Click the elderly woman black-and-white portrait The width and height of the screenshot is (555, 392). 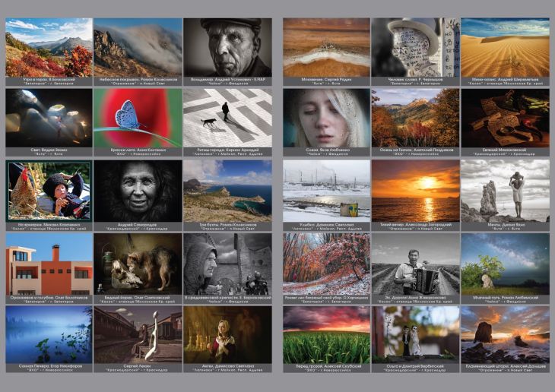138,190
